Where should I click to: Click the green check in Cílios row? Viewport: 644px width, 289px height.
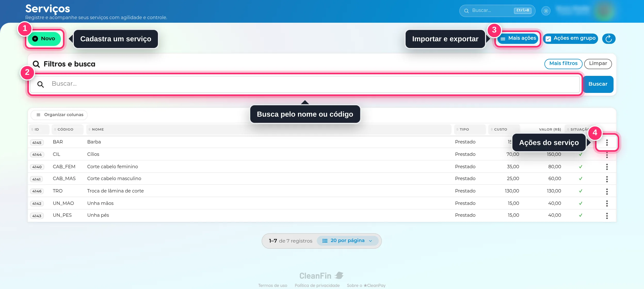(581, 154)
